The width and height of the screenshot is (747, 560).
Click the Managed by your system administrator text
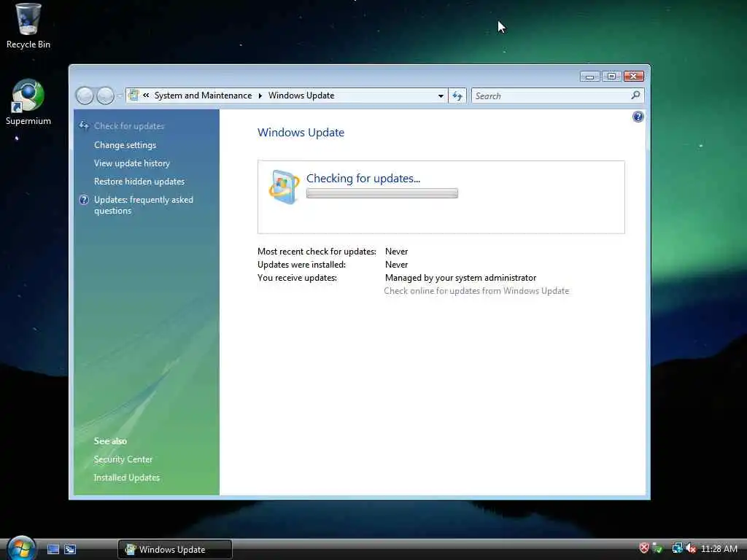[x=461, y=278]
